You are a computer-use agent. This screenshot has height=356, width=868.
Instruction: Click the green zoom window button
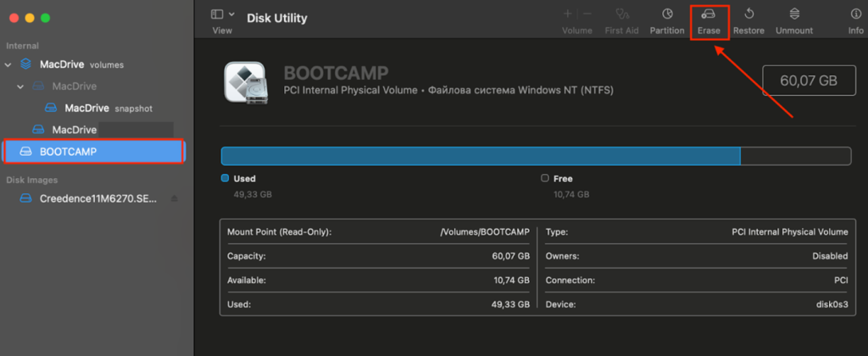coord(46,18)
